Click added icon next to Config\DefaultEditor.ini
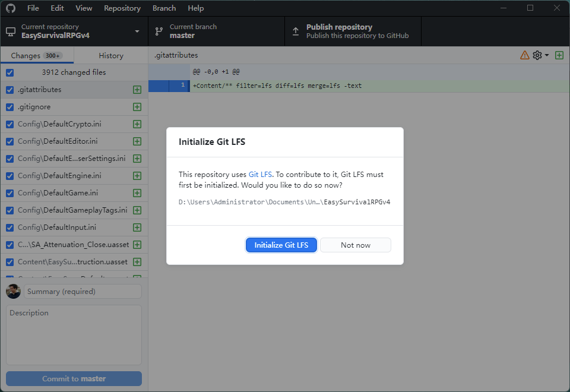This screenshot has width=570, height=392. point(137,141)
